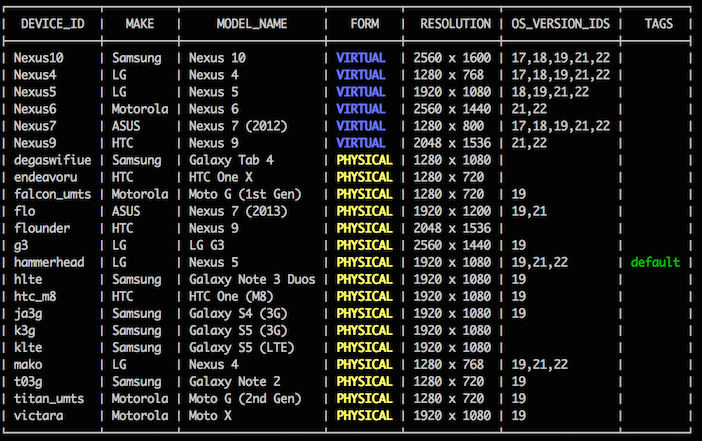Click model name Galaxy S5 (3G)
Screen dimensions: 702x441
[x=238, y=330]
